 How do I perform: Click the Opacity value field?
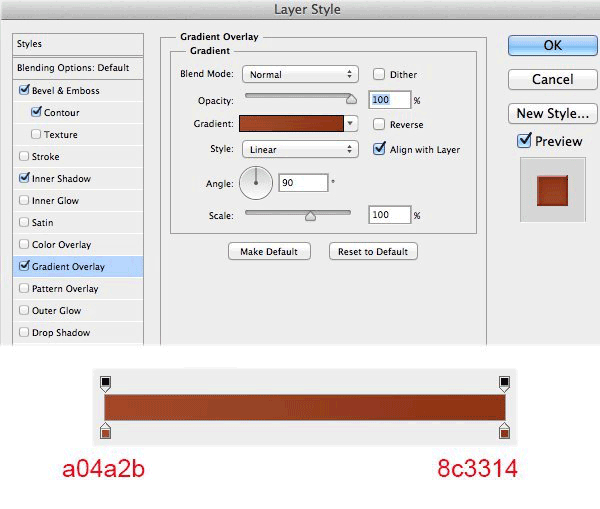click(390, 100)
